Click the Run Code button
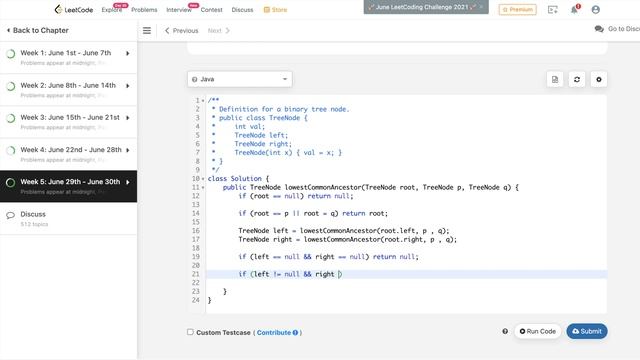640x360 pixels. [538, 331]
